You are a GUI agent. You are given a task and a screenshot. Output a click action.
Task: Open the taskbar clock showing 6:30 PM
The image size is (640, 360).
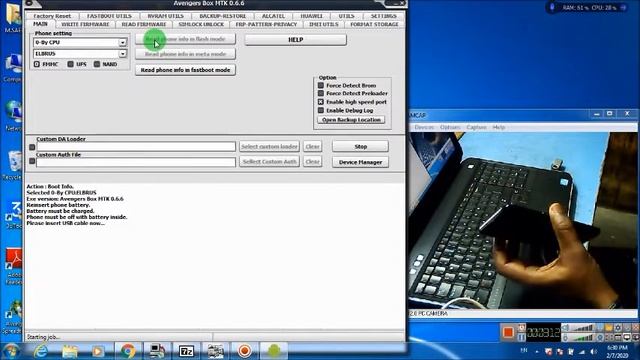pos(617,351)
